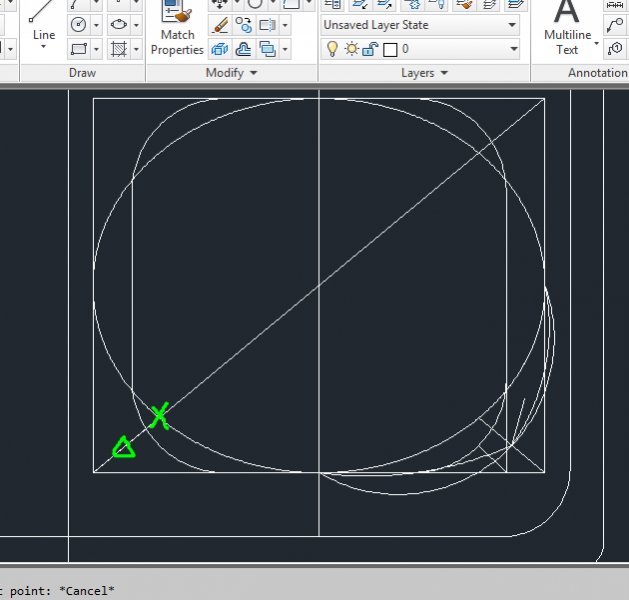Select the Stretch tool in the Modify panel
The image size is (629, 600).
point(267,25)
